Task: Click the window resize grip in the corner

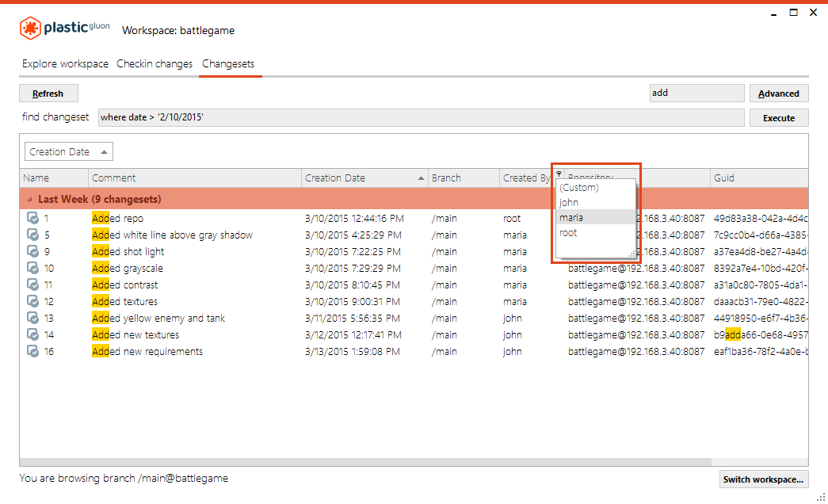Action: [821, 497]
